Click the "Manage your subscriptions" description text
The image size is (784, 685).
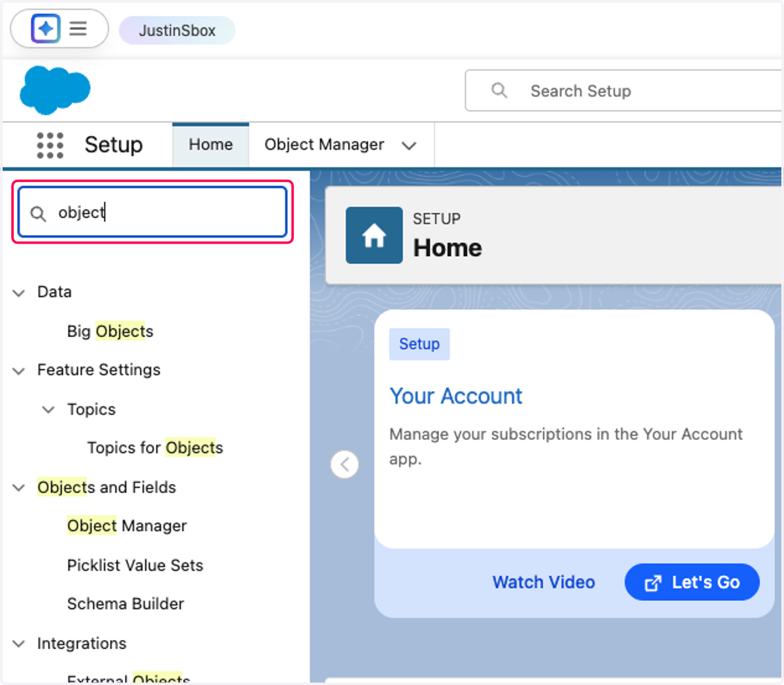(566, 446)
